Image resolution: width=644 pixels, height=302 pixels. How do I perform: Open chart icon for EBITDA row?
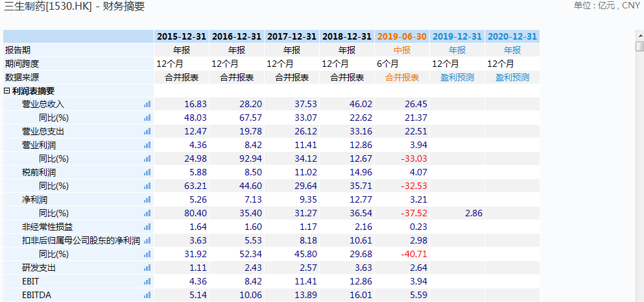(x=147, y=295)
